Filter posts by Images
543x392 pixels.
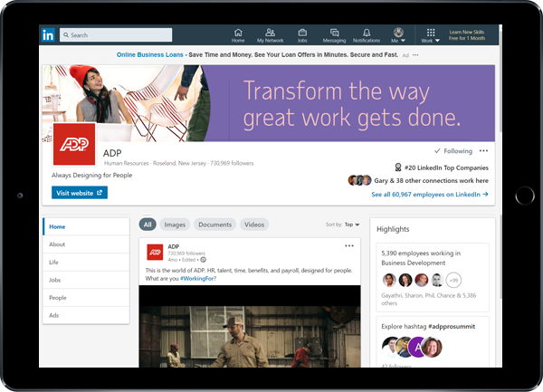175,225
